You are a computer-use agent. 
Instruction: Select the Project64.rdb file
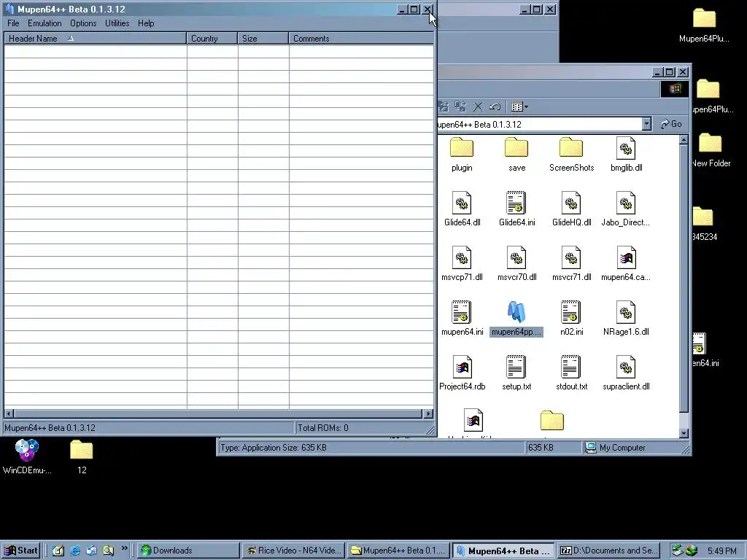pos(462,373)
